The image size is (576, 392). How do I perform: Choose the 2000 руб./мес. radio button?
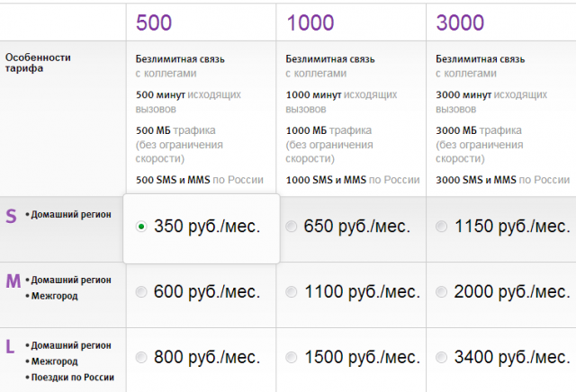pyautogui.click(x=441, y=292)
